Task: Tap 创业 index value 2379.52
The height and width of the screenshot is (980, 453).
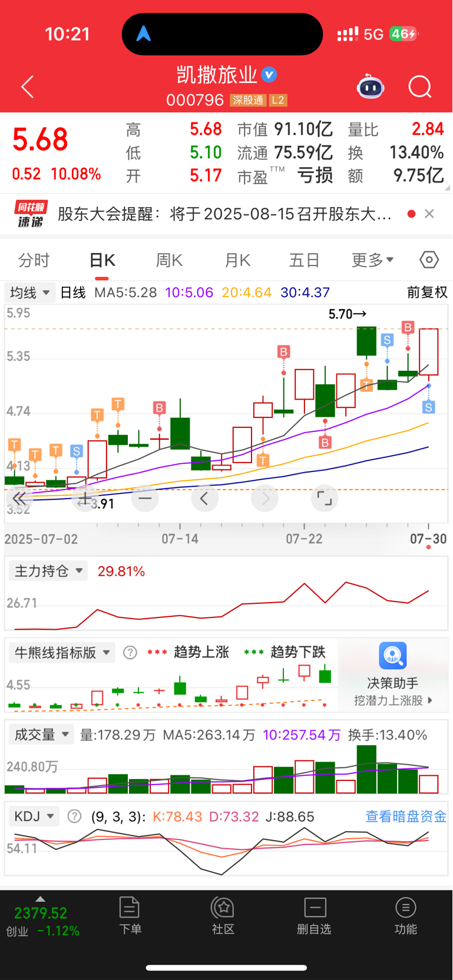Action: tap(41, 913)
